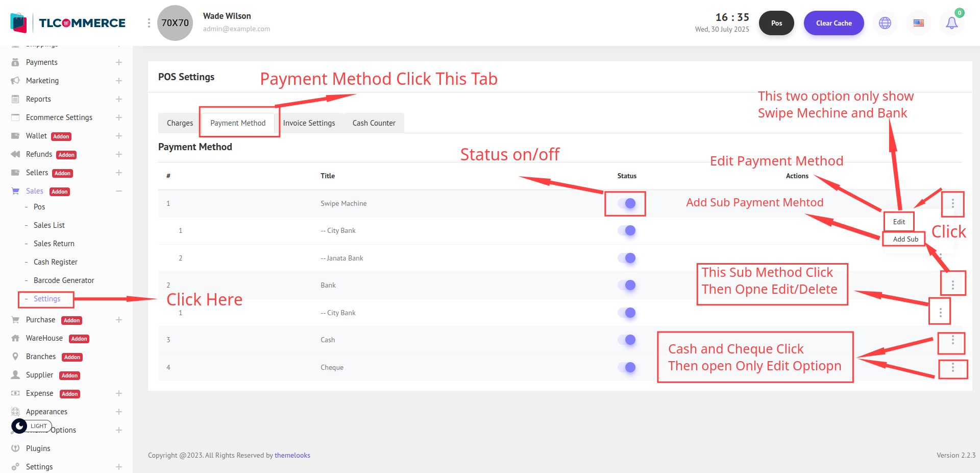Open the Cash Counter tab

click(x=374, y=123)
